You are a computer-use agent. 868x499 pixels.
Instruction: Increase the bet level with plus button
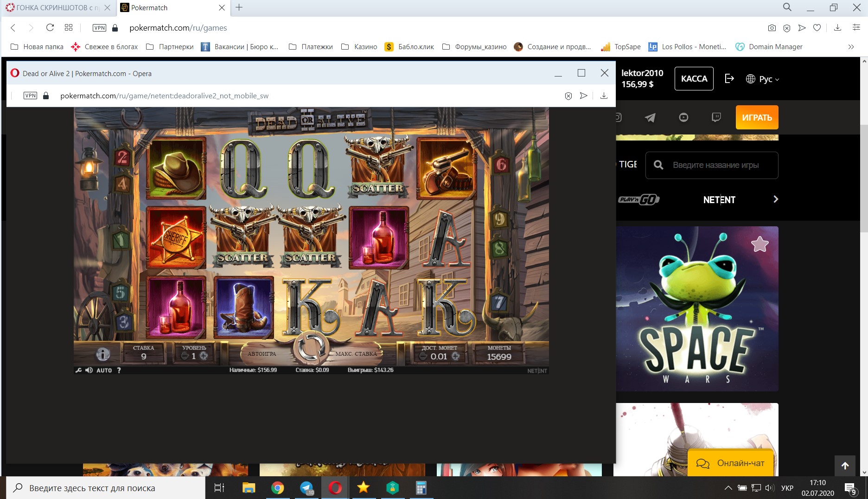pyautogui.click(x=203, y=356)
